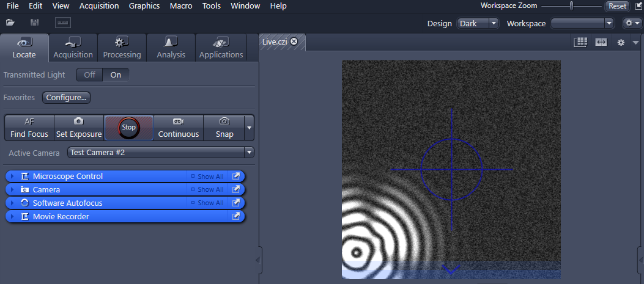Click the Configure favorites button
Screen dimensions: 644x284
click(x=67, y=97)
